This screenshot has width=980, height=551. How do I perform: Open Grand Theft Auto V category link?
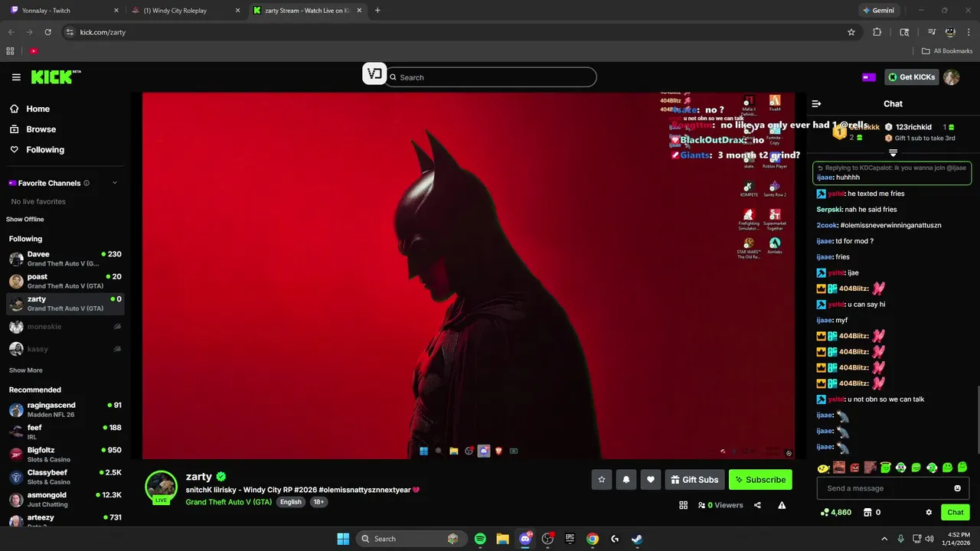228,502
